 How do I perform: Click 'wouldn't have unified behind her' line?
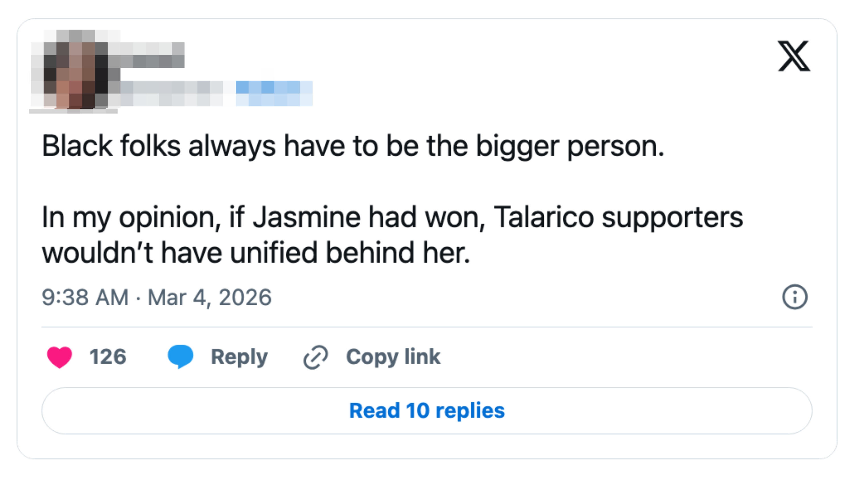256,253
